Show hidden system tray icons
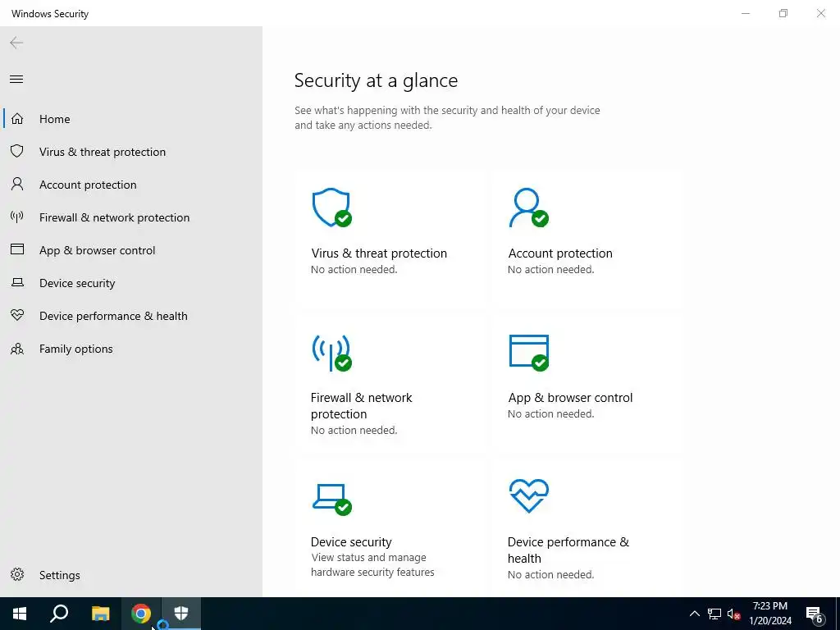Viewport: 840px width, 630px height. tap(694, 614)
